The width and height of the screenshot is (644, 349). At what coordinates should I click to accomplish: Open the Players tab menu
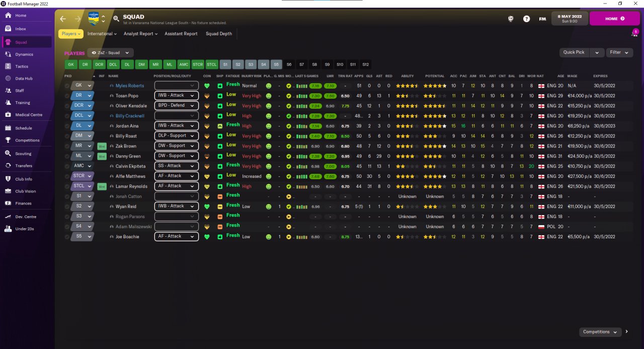[71, 34]
